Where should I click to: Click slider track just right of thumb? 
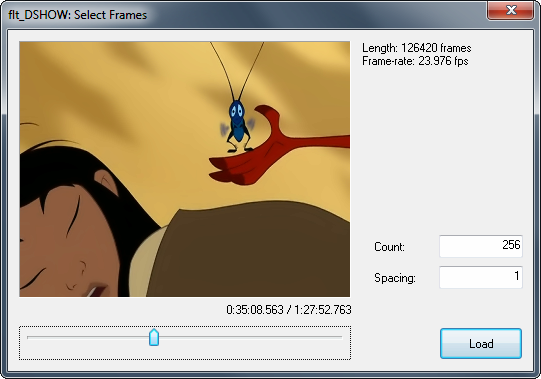[173, 337]
